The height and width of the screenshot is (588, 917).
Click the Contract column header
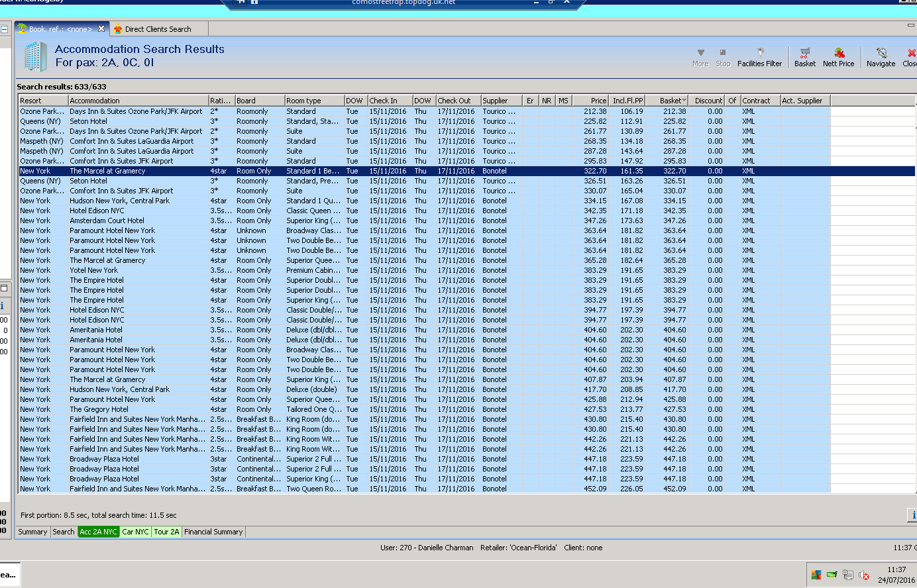click(761, 101)
